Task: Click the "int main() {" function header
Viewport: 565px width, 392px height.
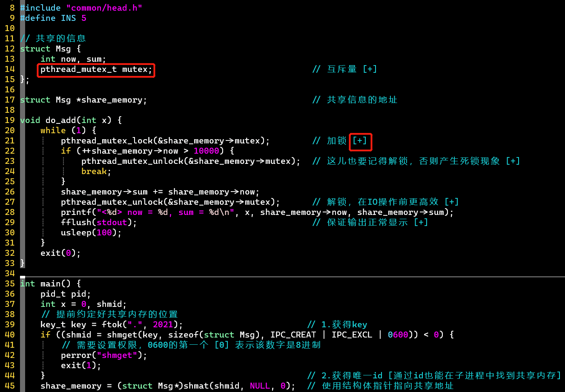Action: pos(51,283)
